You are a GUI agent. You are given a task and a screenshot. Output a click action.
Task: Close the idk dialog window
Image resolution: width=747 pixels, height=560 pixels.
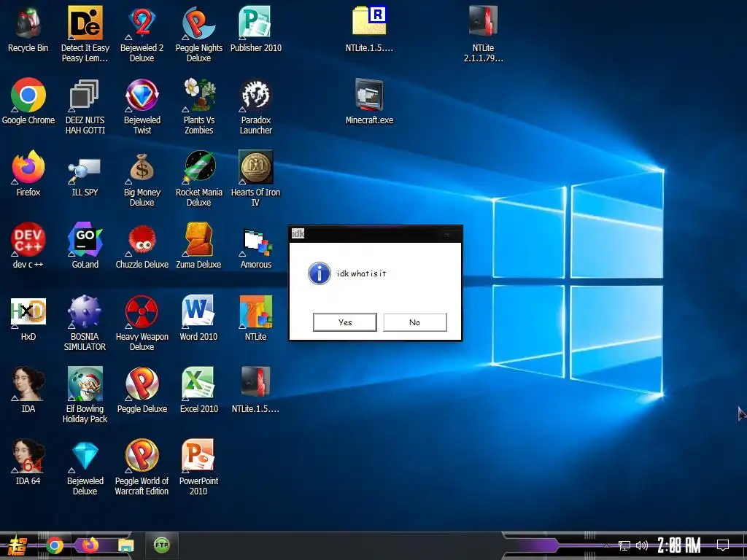(x=447, y=234)
